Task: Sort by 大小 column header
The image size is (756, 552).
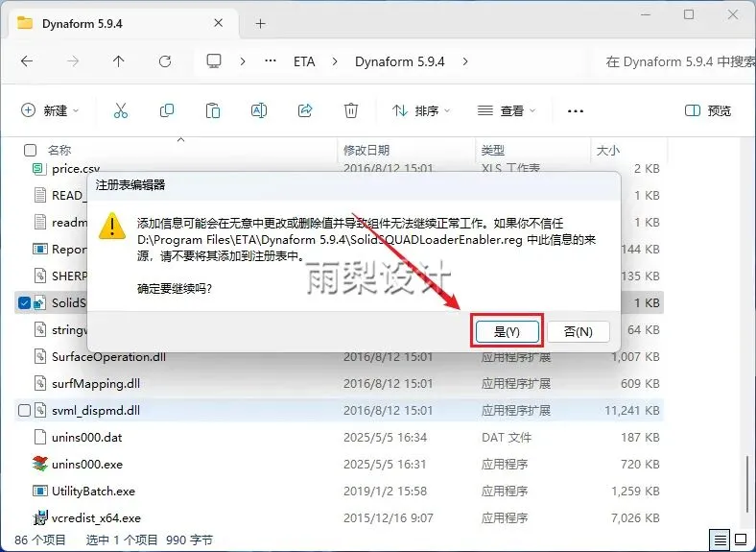Action: [x=608, y=151]
